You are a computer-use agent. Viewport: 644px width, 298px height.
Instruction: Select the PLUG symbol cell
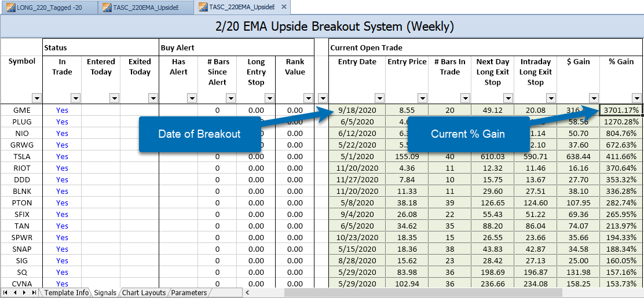click(x=21, y=122)
